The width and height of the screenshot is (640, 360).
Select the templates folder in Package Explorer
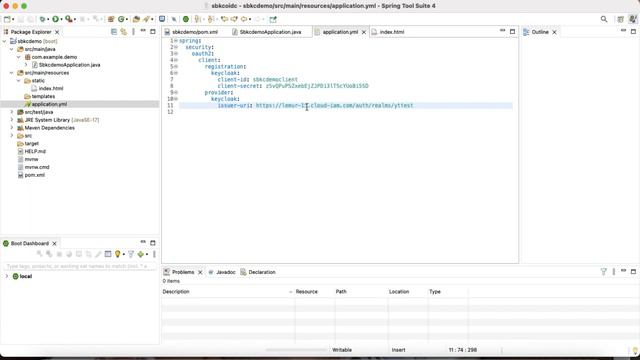[x=43, y=96]
